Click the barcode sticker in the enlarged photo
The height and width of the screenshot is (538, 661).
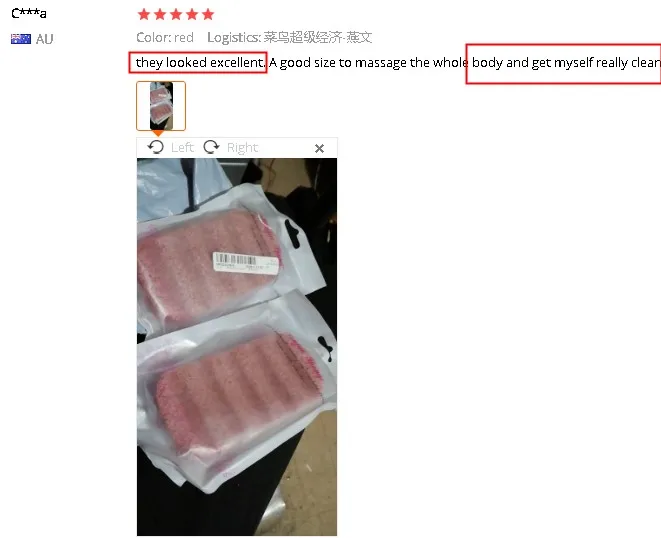tap(246, 263)
